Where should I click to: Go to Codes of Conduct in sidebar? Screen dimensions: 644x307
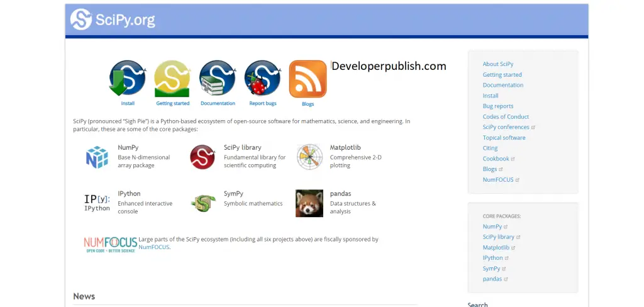[x=506, y=117]
